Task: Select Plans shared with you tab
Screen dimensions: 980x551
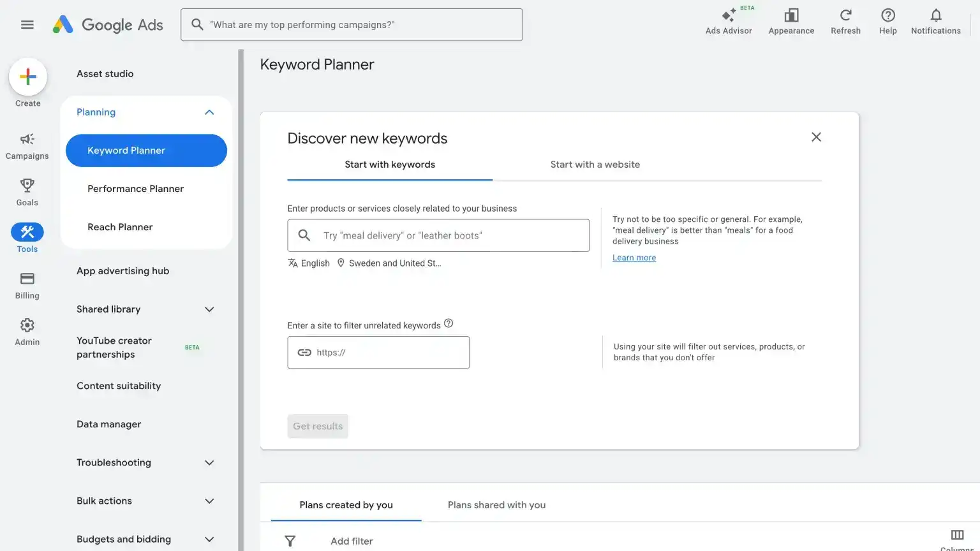Action: (496, 505)
